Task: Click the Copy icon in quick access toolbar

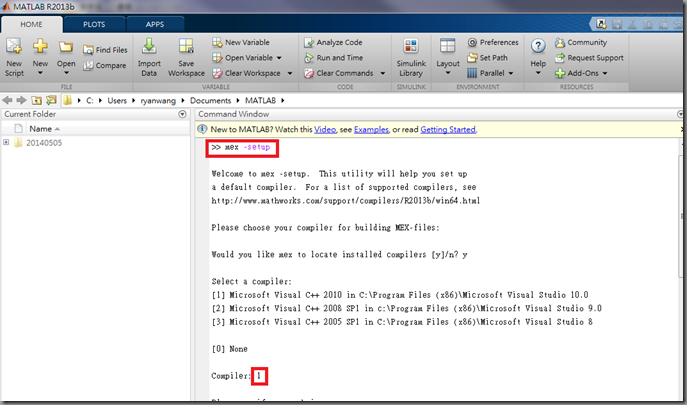Action: 647,24
